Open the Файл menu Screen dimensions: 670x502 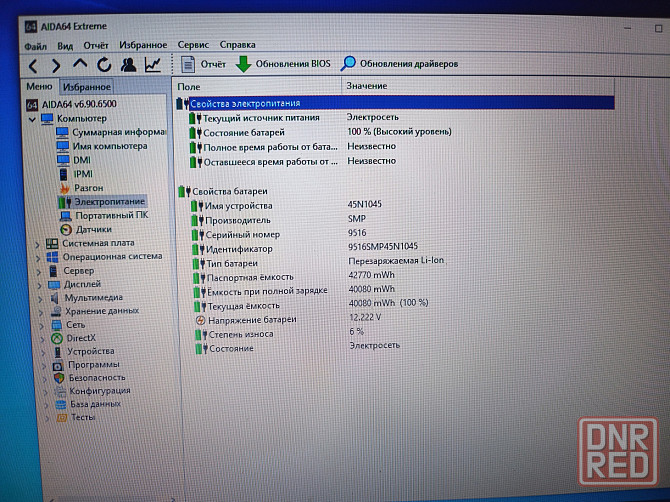[35, 46]
